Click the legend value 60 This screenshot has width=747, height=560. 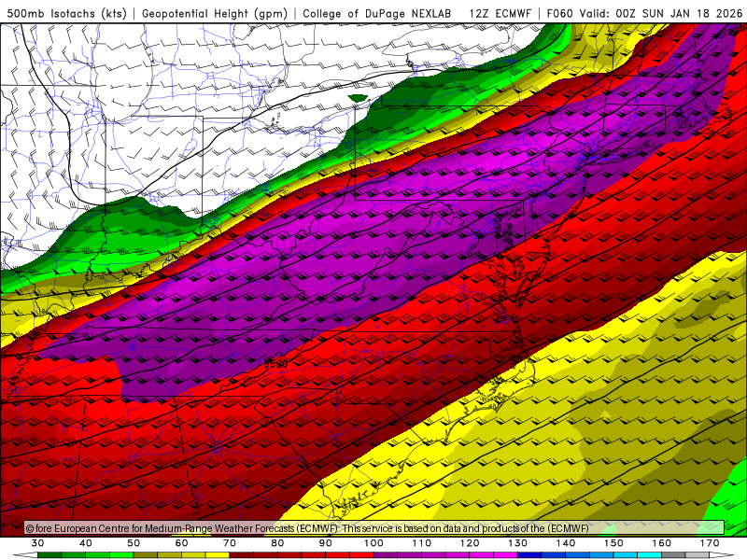click(181, 543)
